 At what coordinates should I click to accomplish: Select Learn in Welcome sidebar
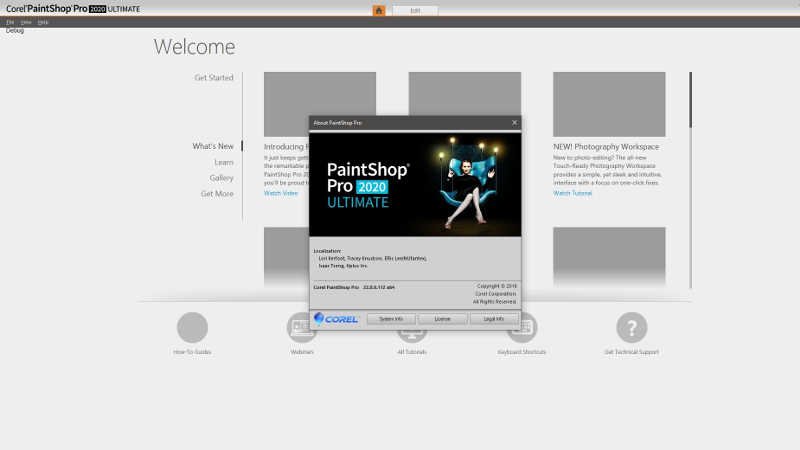point(223,162)
